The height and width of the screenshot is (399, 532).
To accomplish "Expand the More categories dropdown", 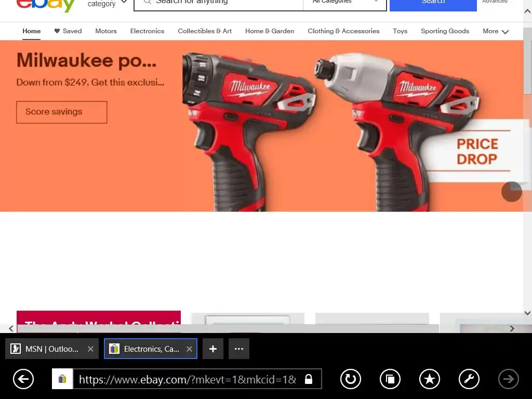I will pos(495,31).
